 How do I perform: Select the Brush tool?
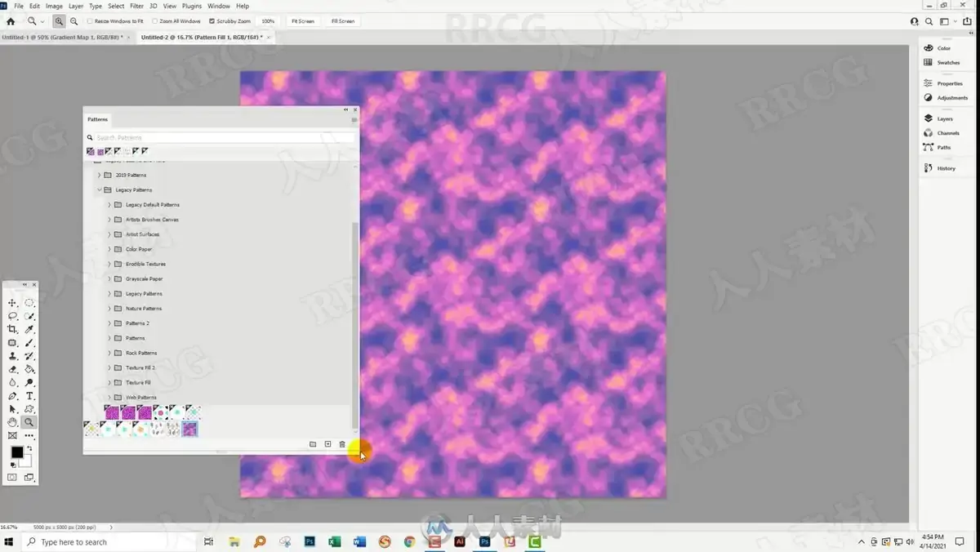[x=29, y=343]
